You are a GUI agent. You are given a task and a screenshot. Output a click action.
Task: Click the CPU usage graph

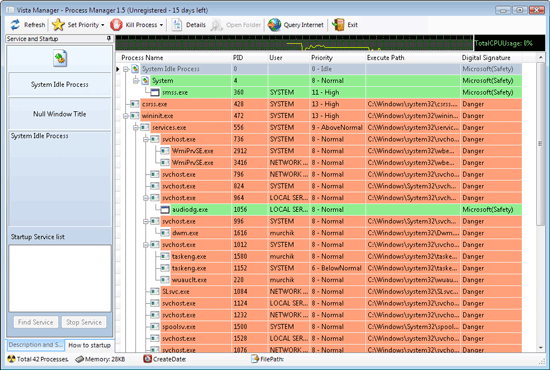coord(294,43)
